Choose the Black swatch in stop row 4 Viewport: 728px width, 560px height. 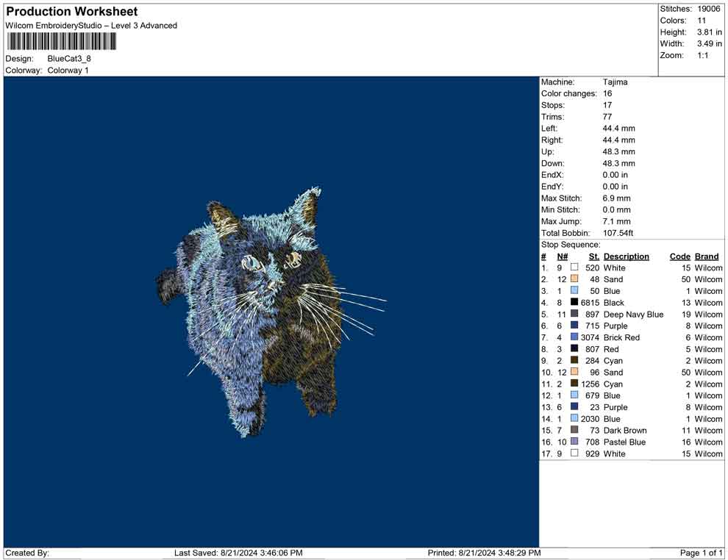[574, 303]
